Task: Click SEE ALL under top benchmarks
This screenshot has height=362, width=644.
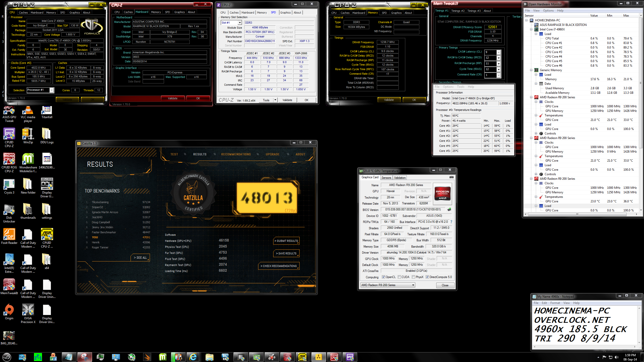Action: click(140, 258)
